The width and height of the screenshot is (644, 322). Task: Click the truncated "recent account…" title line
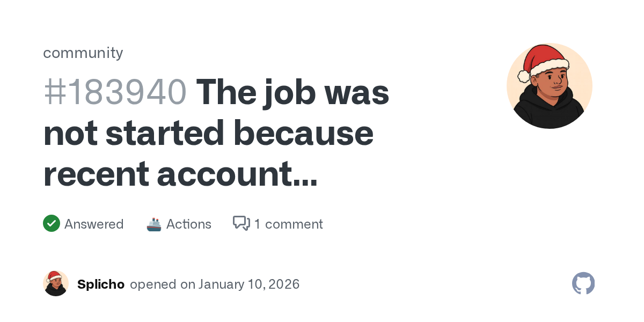(180, 174)
